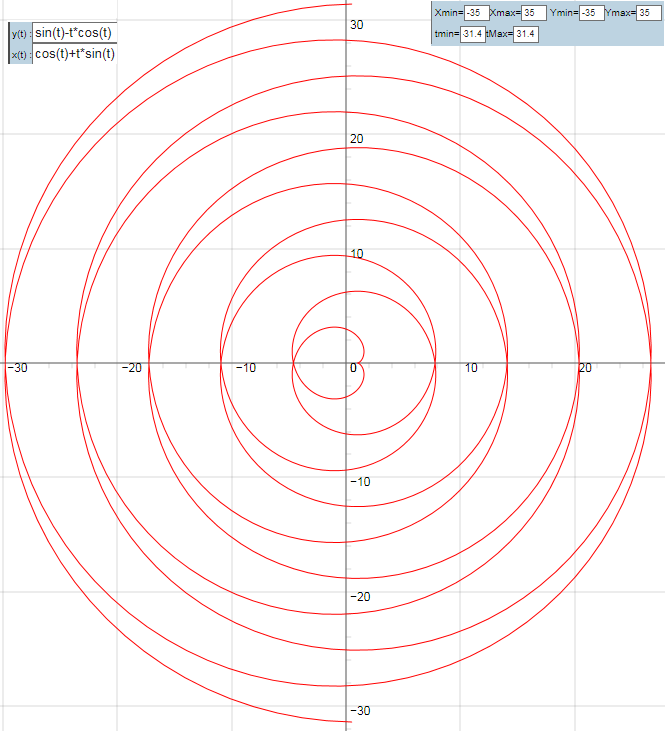This screenshot has height=731, width=665.
Task: Focus the Ymin value field
Action: point(592,13)
